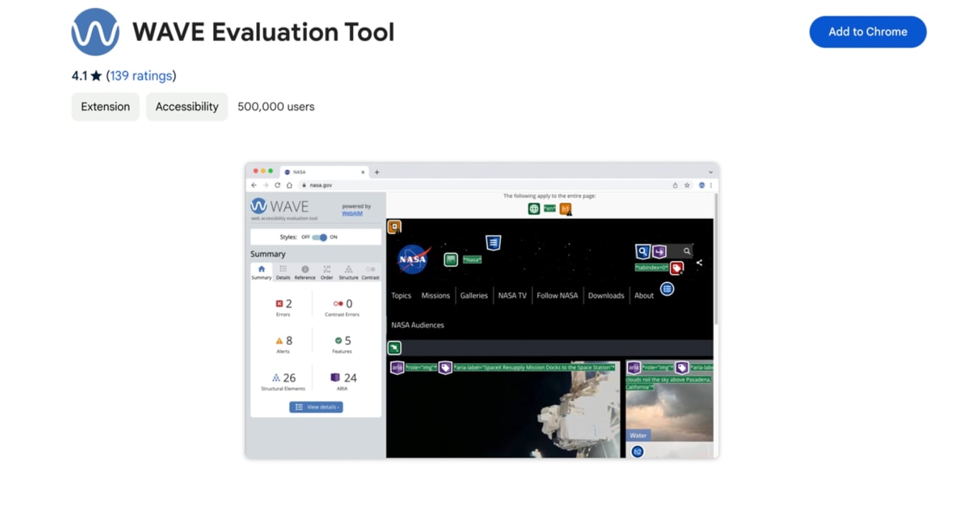Click the Topics menu item
980x510 pixels.
401,295
